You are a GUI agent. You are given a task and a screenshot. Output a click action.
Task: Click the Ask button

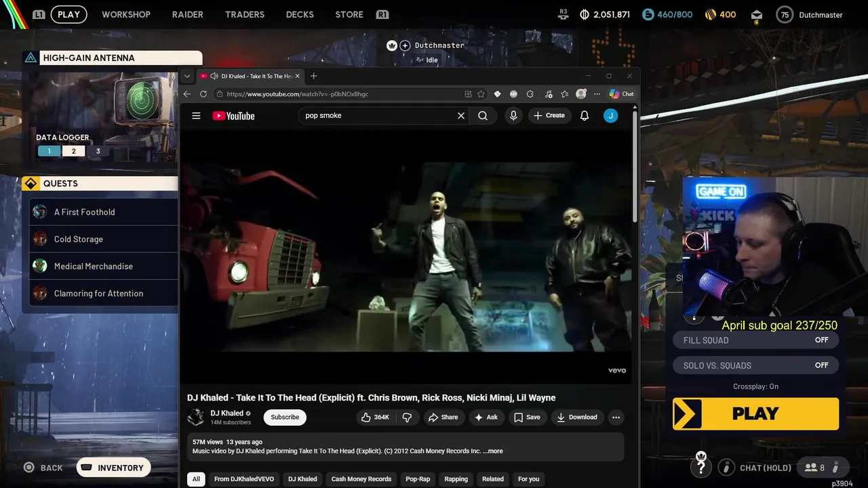(486, 418)
